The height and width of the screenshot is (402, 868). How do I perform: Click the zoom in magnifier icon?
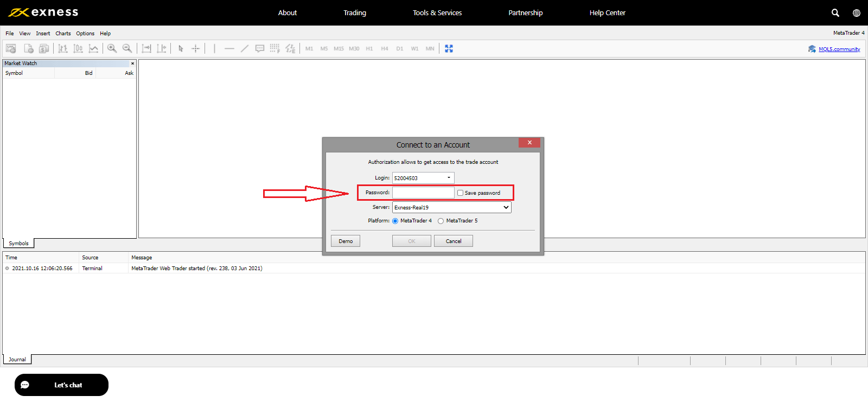click(112, 48)
